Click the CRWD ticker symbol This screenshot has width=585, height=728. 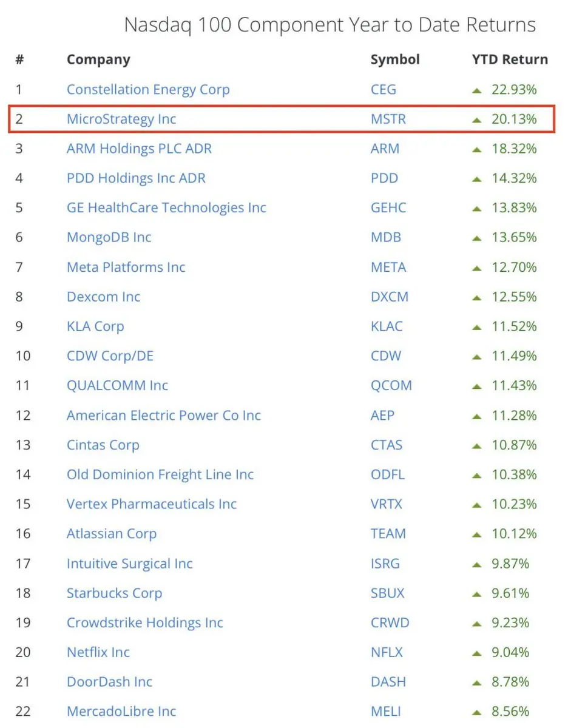(390, 622)
